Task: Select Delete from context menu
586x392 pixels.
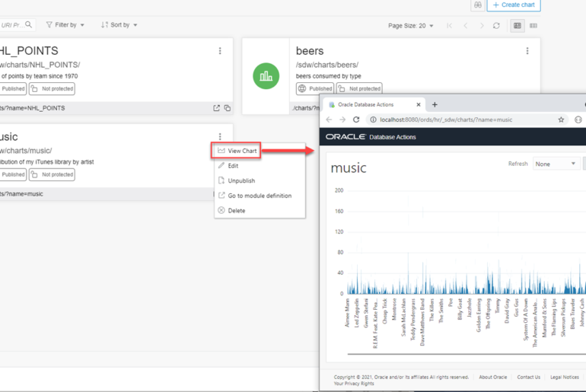Action: pyautogui.click(x=260, y=210)
